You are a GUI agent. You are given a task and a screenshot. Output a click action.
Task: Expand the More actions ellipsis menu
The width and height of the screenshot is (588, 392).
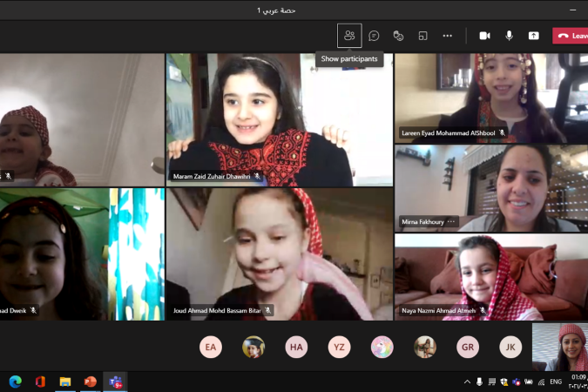click(x=447, y=36)
